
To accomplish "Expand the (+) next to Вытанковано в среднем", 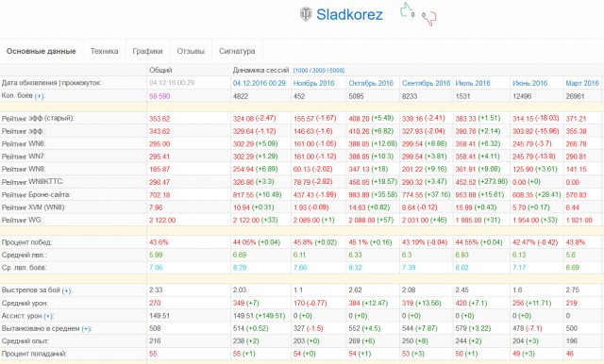I will pyautogui.click(x=86, y=329).
